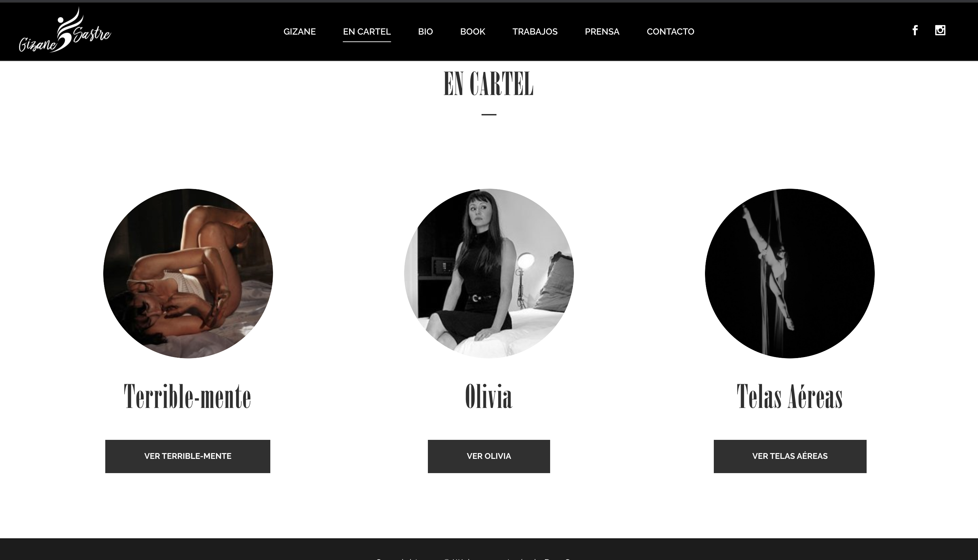This screenshot has height=560, width=978.
Task: Click the EN CARTEL page title
Action: tap(489, 83)
